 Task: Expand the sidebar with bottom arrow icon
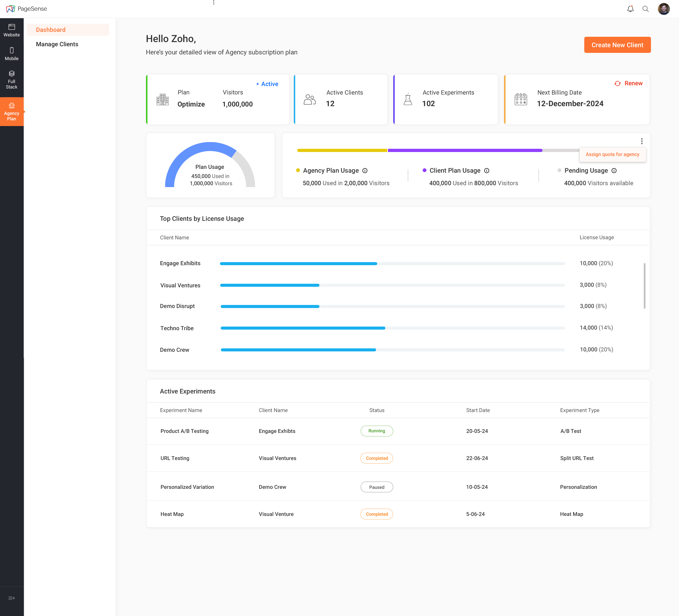[12, 598]
